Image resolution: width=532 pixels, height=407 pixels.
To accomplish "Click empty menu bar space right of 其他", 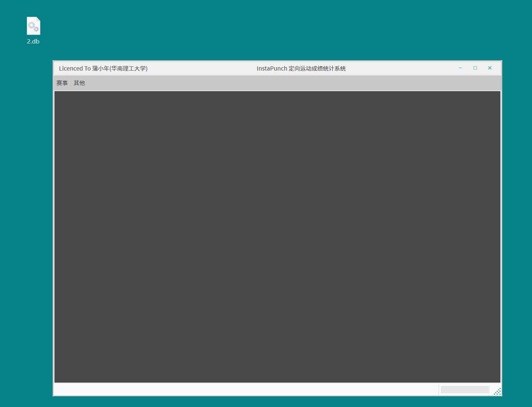I will pos(267,83).
